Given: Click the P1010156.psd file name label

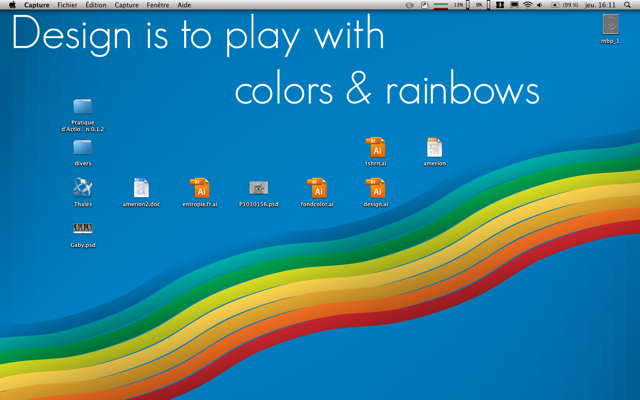Looking at the screenshot, I should [259, 204].
